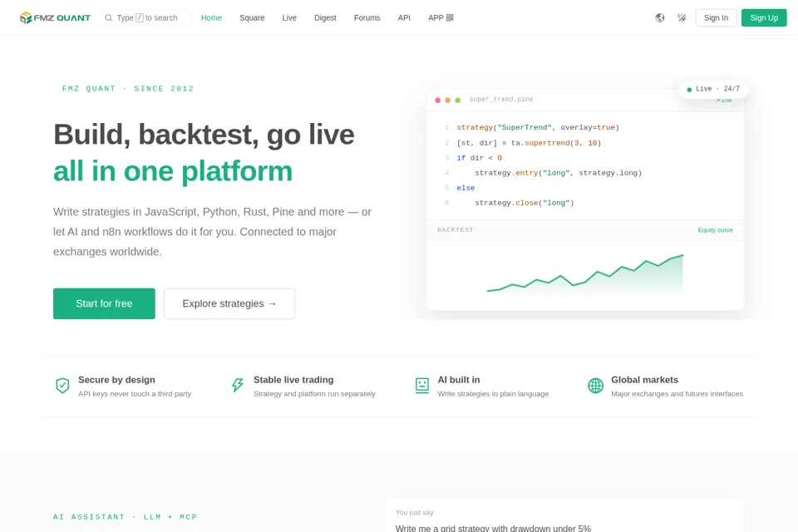Focus the Type / to search field

[x=145, y=17]
